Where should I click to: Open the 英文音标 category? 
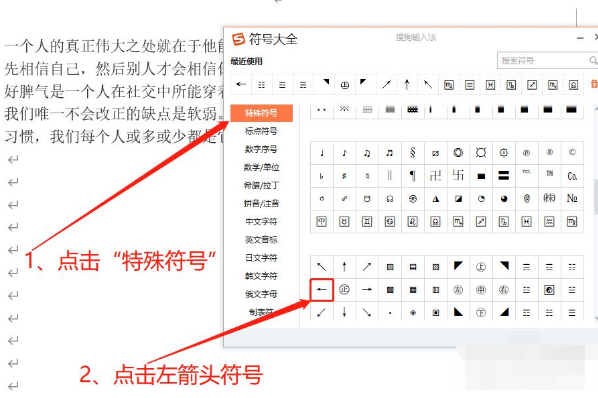click(x=261, y=239)
